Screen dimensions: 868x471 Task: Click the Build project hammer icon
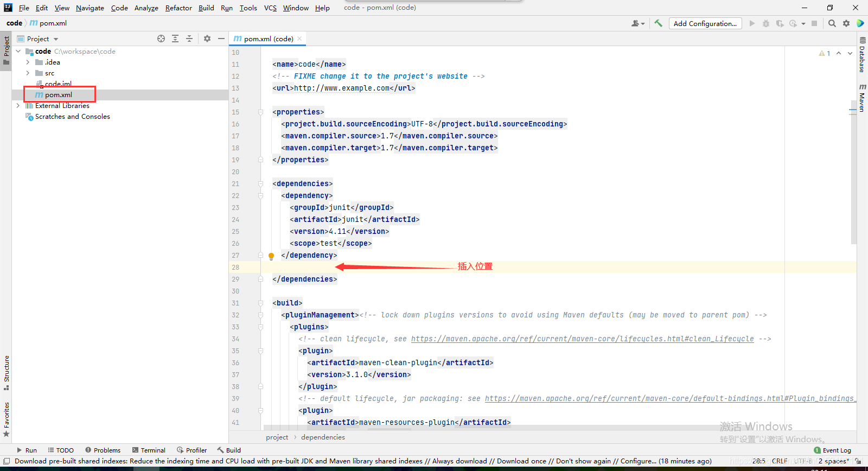(x=659, y=23)
